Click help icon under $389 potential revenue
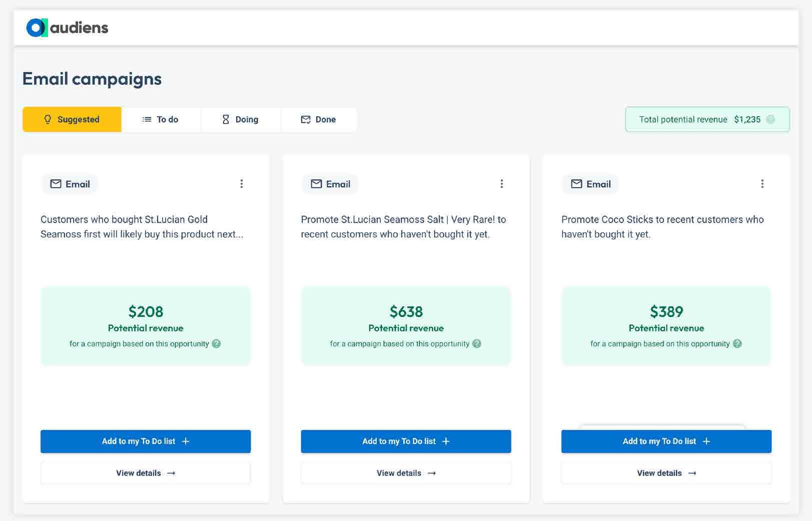The width and height of the screenshot is (812, 521). pos(737,344)
